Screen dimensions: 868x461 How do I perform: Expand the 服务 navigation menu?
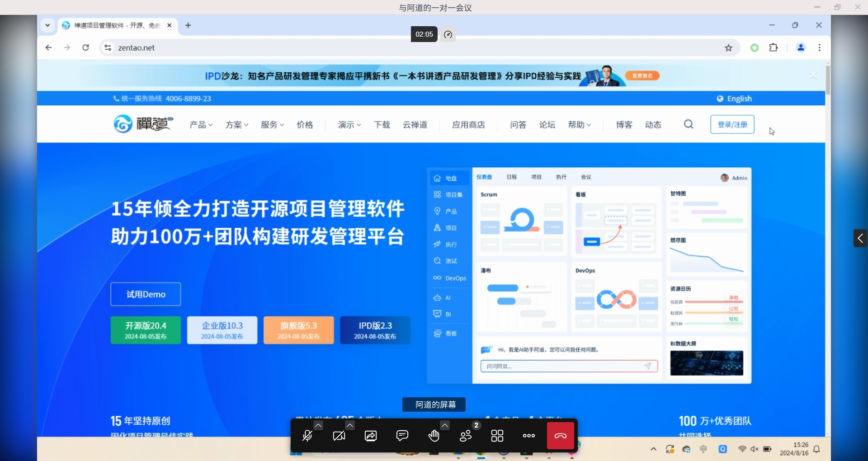pyautogui.click(x=272, y=125)
